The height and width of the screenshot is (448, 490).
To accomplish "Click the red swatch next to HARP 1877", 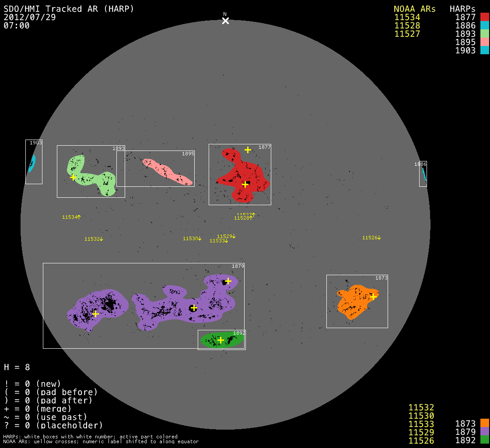I will [x=484, y=17].
